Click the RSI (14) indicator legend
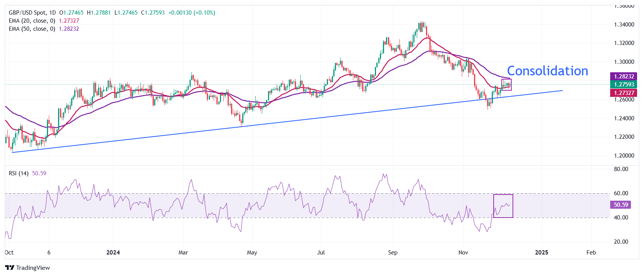 [18, 173]
